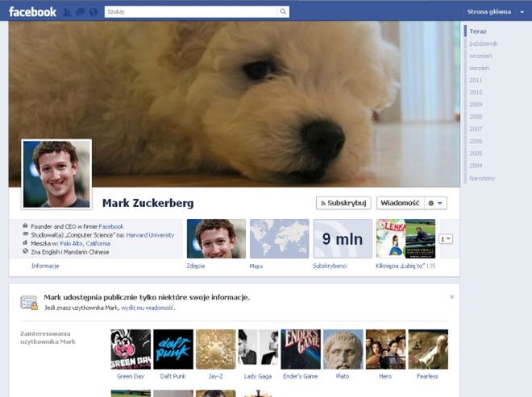The image size is (532, 397).
Task: Open the Plato tile
Action: point(343,349)
